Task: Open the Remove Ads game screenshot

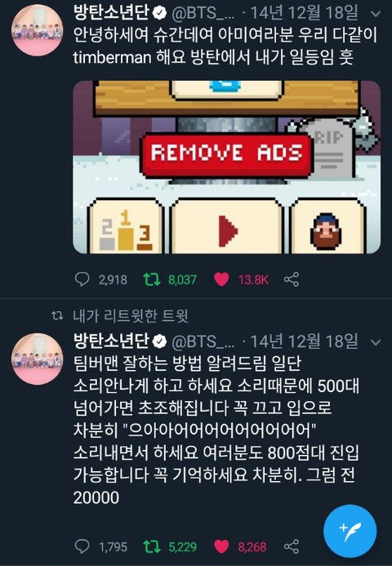Action: (x=227, y=167)
